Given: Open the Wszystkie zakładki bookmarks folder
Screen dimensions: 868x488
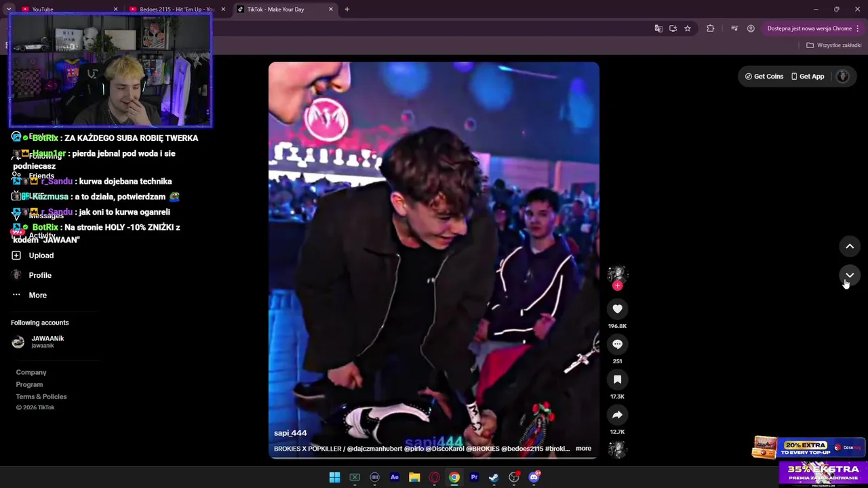Looking at the screenshot, I should 833,45.
